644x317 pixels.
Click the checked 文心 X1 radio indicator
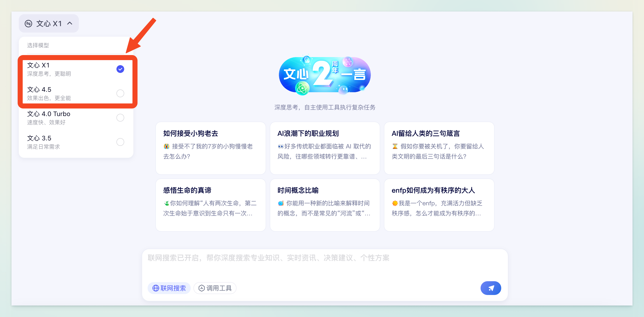coord(120,69)
